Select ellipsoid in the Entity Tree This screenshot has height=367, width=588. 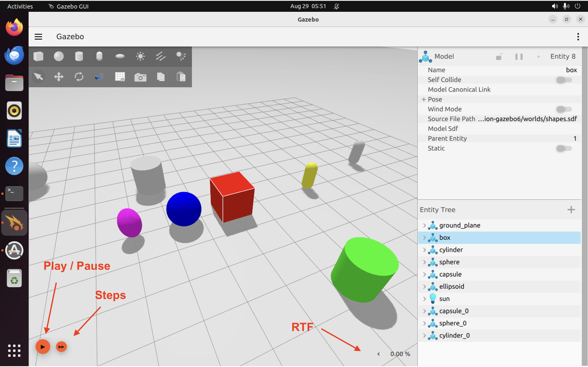coord(451,286)
